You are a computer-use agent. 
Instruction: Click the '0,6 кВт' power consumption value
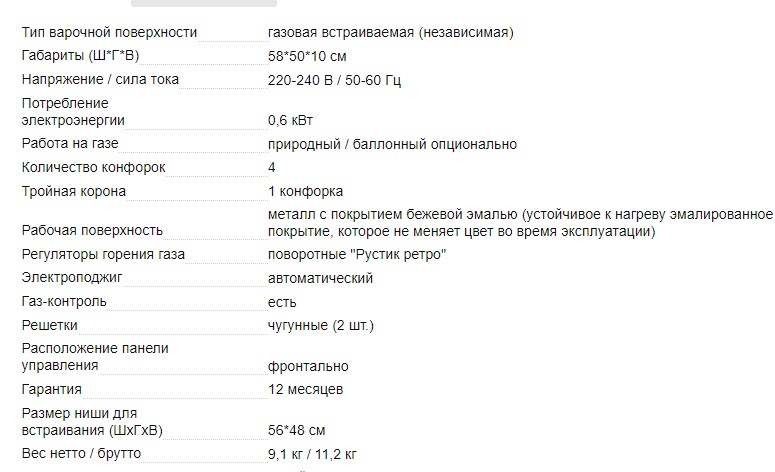point(291,120)
